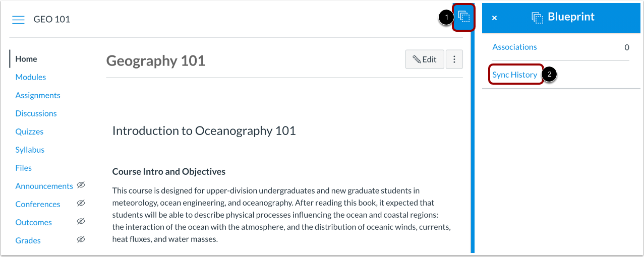
Task: Click the hidden eye icon beside Announcements
Action: 81,185
